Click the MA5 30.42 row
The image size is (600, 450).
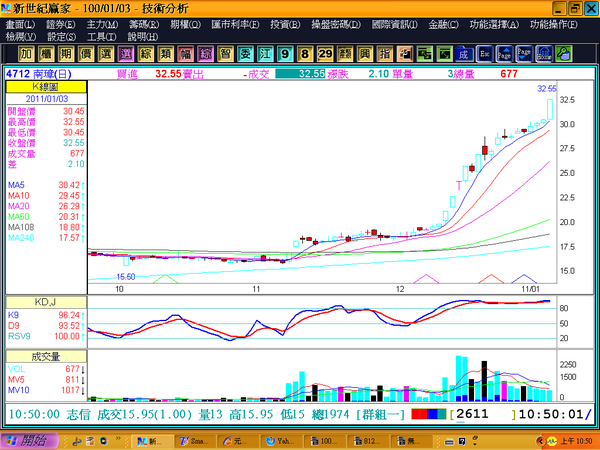pos(46,185)
